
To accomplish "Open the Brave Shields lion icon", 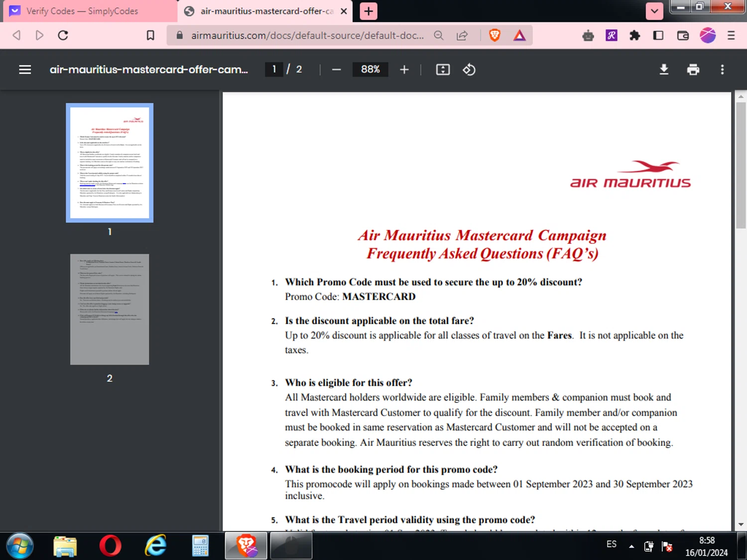I will tap(495, 35).
